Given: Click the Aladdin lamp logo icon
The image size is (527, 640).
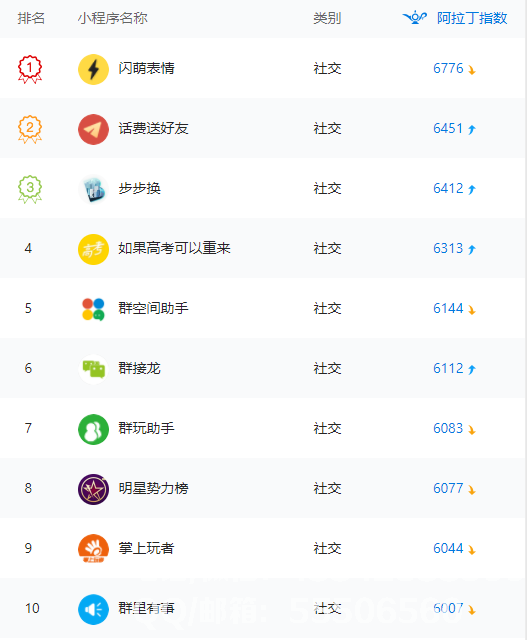Looking at the screenshot, I should (x=415, y=18).
